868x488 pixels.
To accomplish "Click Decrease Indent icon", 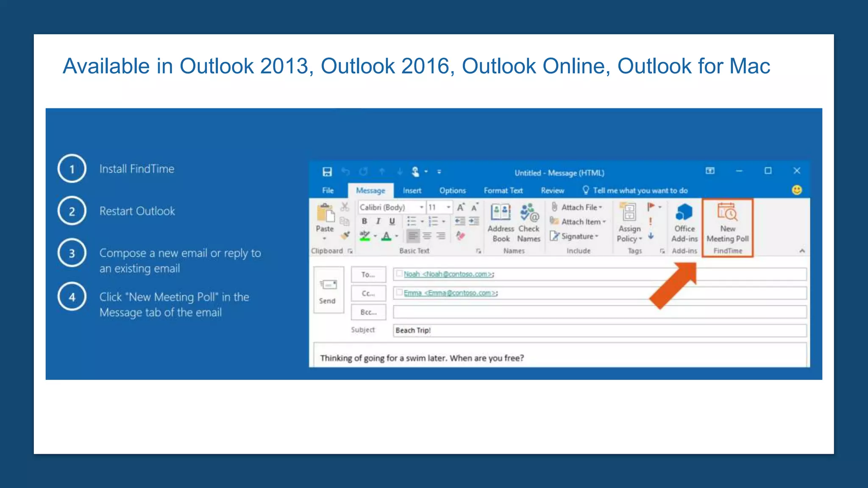I will click(x=460, y=221).
